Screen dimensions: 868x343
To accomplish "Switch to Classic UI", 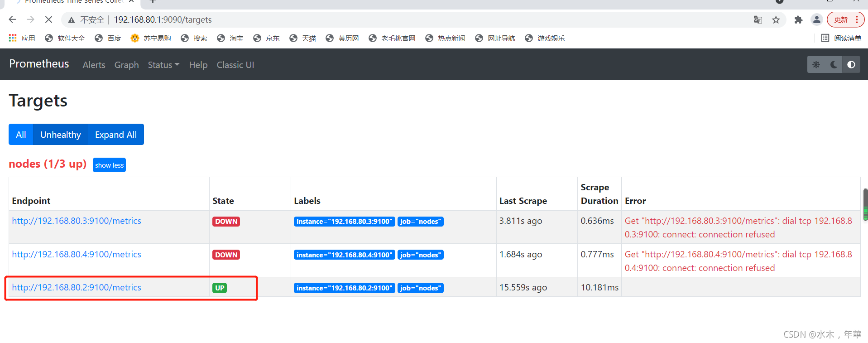I will pos(235,65).
